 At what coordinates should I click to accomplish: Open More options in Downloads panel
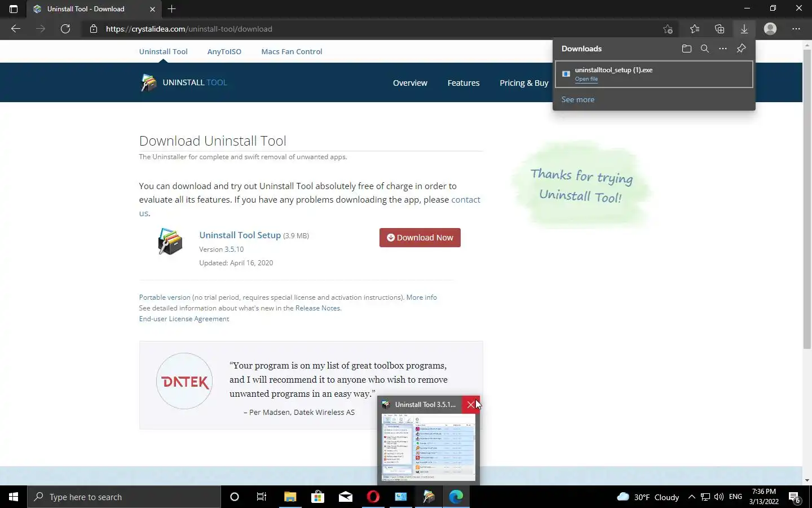(x=723, y=49)
